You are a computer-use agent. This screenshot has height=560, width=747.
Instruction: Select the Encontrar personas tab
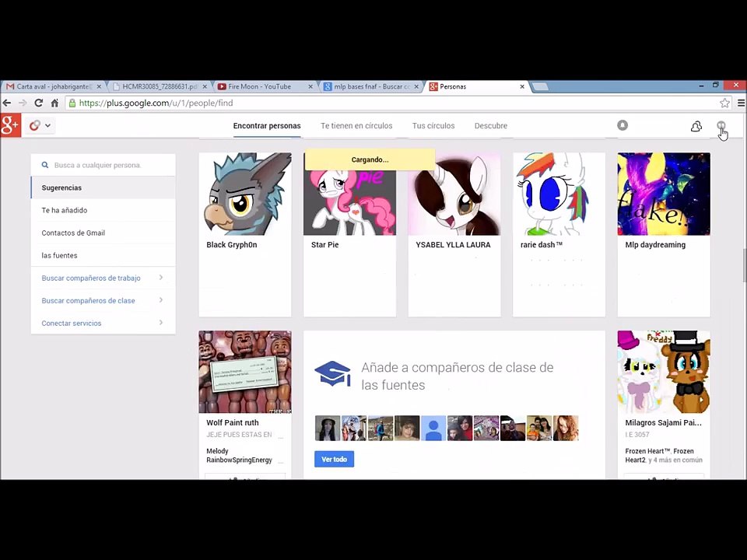coord(267,126)
